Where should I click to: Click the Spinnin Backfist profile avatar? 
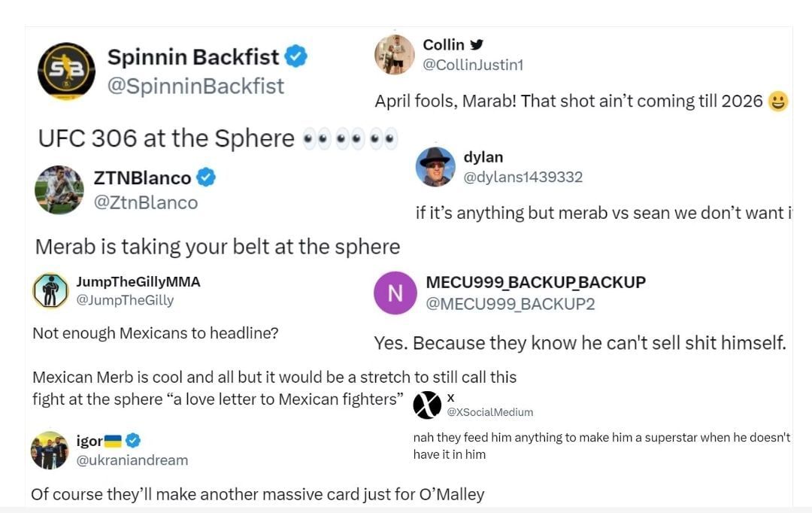click(x=66, y=71)
